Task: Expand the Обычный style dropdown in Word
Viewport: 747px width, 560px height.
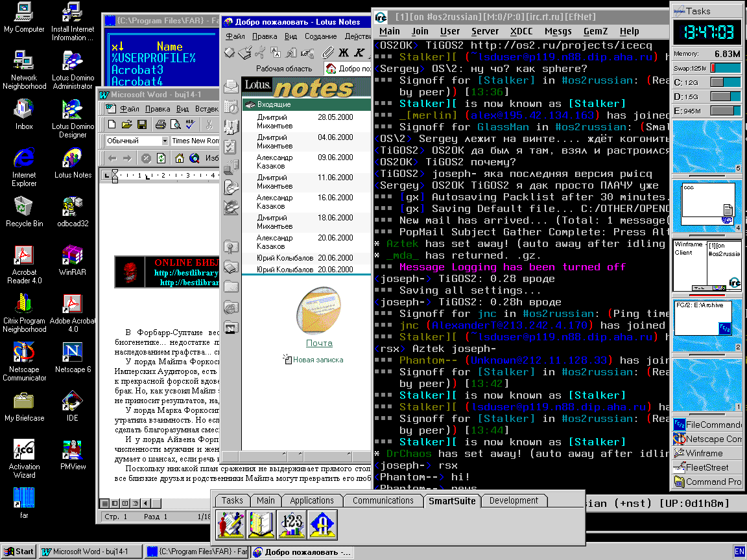Action: 165,141
